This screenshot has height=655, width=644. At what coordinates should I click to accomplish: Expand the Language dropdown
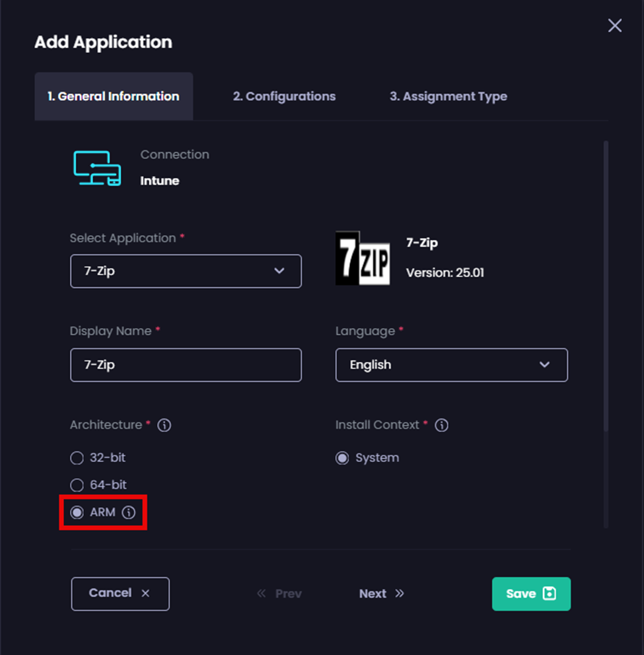[x=451, y=365]
